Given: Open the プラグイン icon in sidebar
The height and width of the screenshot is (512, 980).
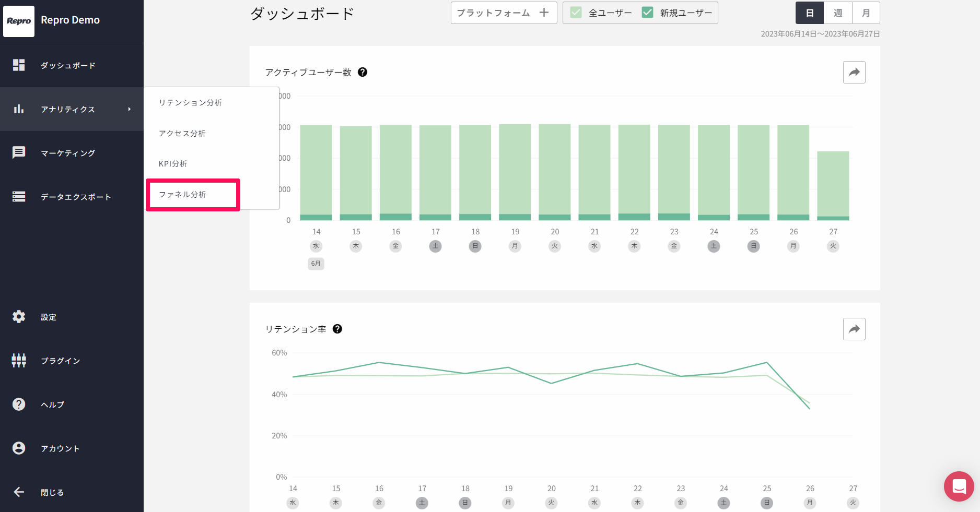Looking at the screenshot, I should click(x=19, y=360).
